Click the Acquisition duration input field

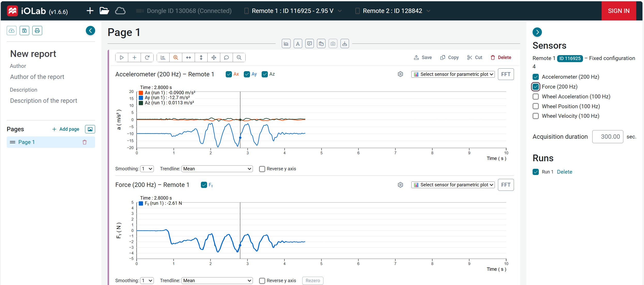[x=608, y=137]
